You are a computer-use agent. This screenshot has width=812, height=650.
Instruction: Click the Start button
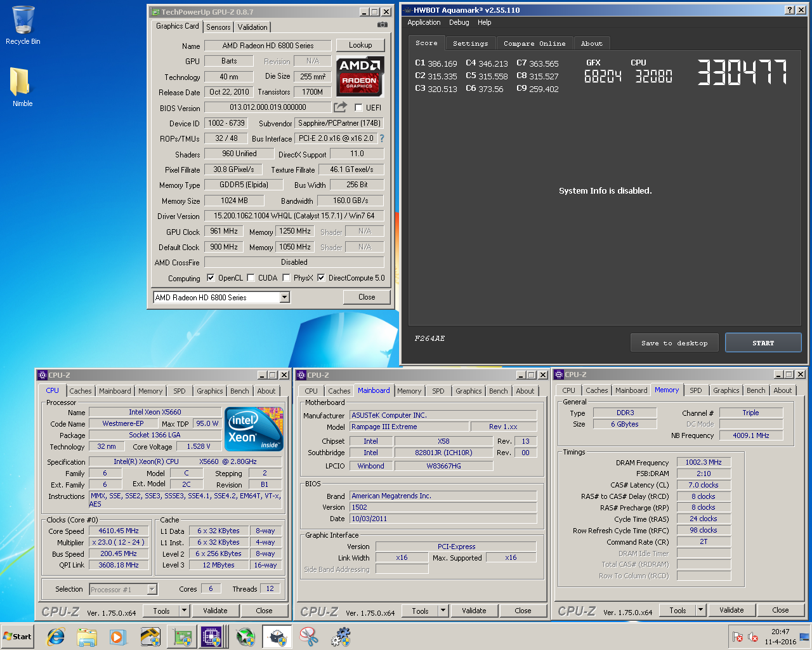17,637
